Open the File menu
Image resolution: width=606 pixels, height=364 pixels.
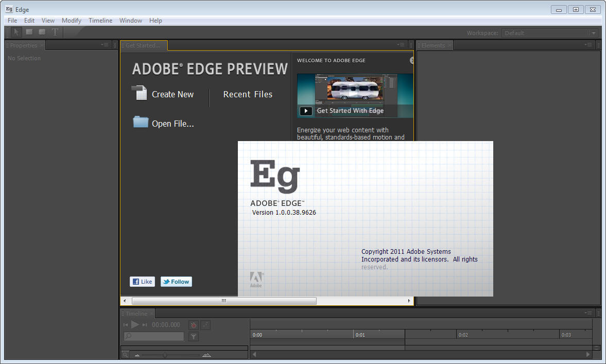coord(12,21)
